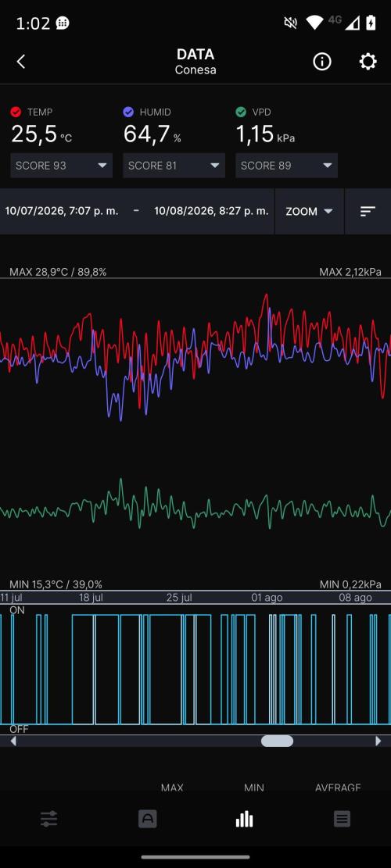Open the log list tab icon
The width and height of the screenshot is (391, 868).
[x=342, y=820]
